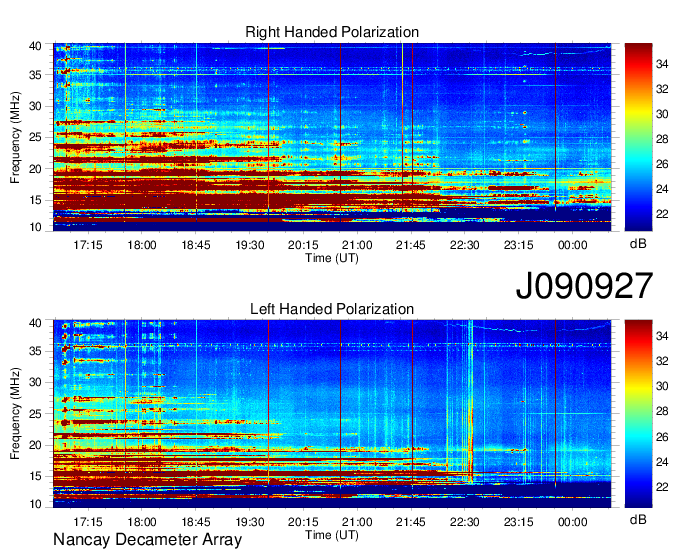Click the 30 MHz label on upper plot
Viewport: 680px width, 552px height.
coord(35,106)
